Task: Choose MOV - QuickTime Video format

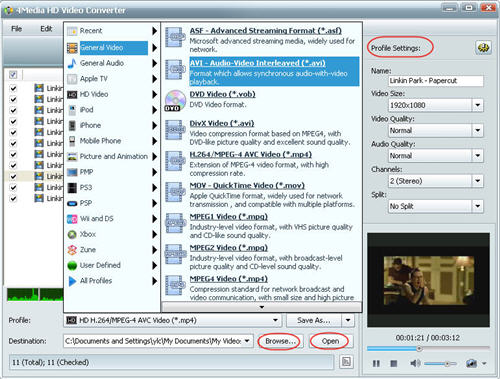Action: pos(262,195)
